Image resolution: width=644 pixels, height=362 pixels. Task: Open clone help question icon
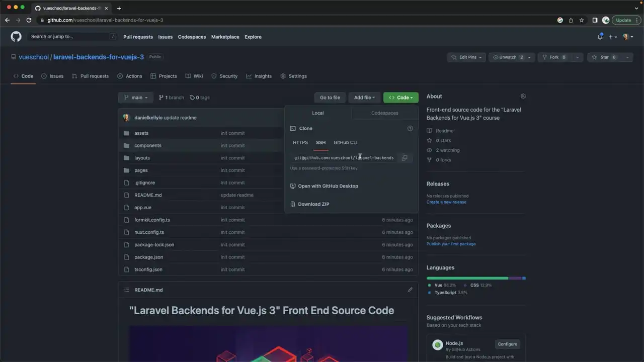pyautogui.click(x=410, y=128)
